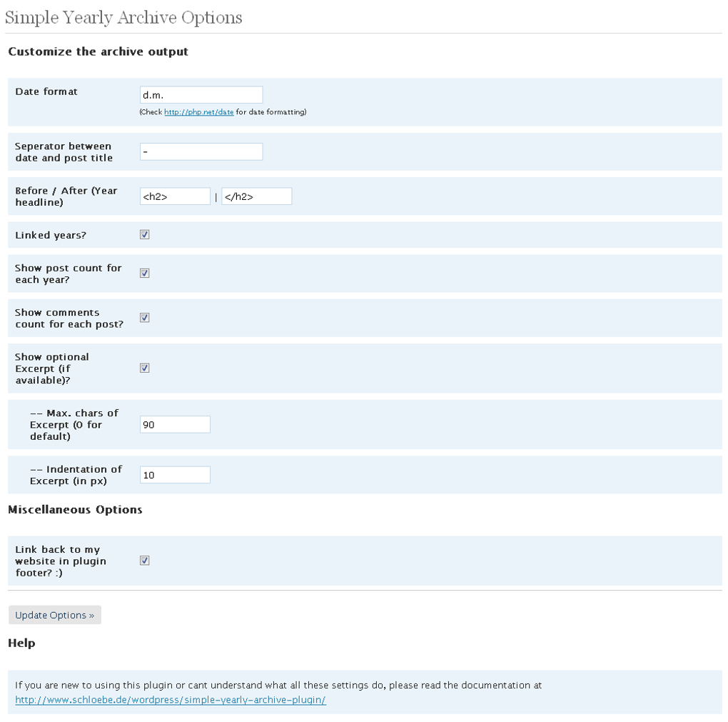
Task: Click the After Year headline input
Action: point(256,195)
